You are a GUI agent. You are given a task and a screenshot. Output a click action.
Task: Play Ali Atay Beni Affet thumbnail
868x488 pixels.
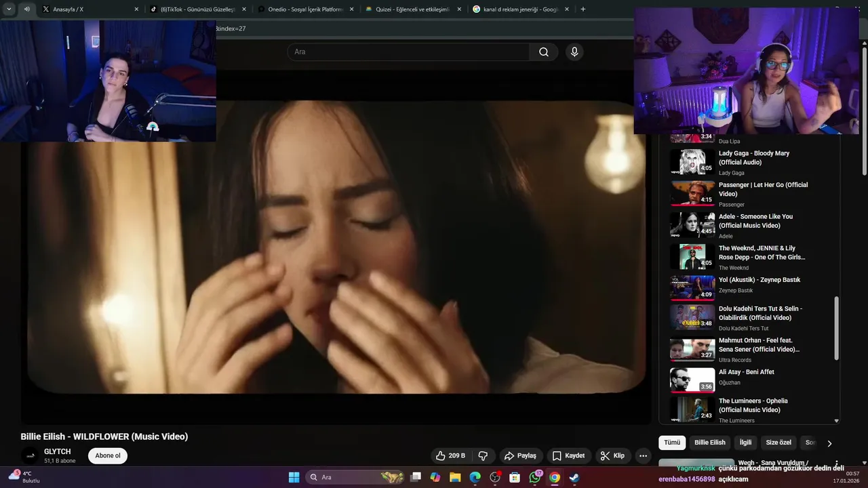point(692,380)
